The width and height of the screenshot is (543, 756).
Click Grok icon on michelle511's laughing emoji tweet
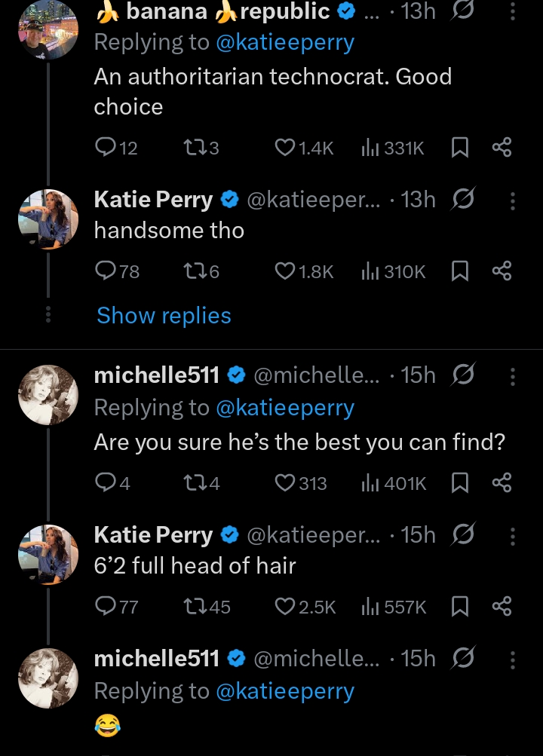[x=463, y=658]
